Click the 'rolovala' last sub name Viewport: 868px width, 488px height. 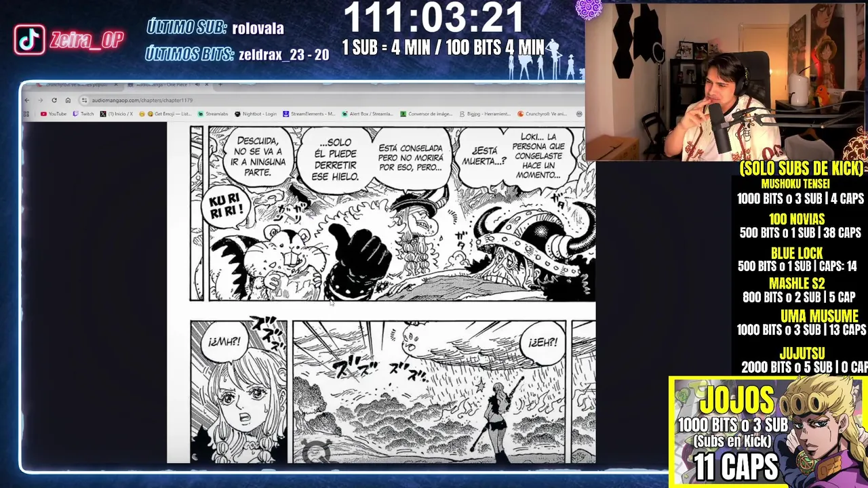(258, 28)
